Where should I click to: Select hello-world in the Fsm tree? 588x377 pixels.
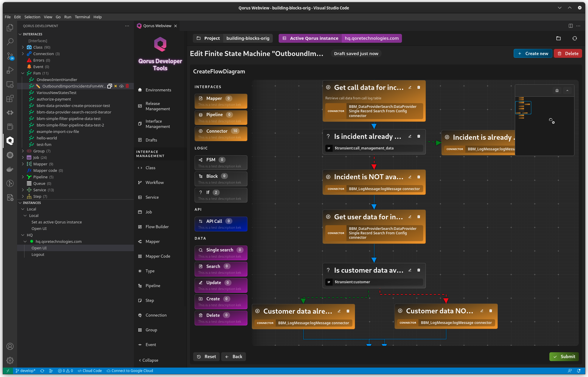(47, 138)
